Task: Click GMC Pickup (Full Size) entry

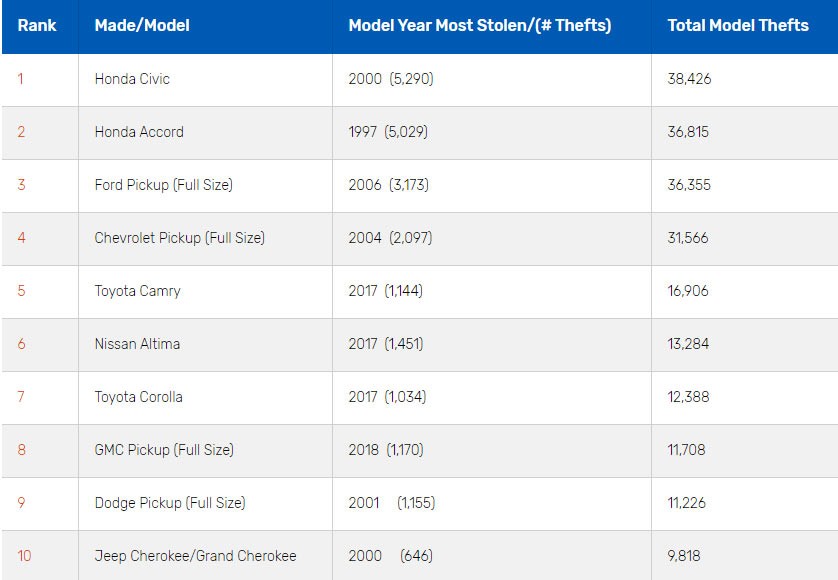Action: (x=163, y=450)
